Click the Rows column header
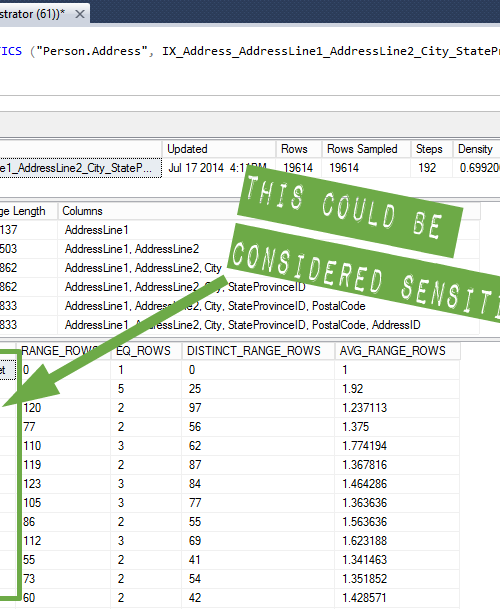500x609 pixels. [x=298, y=149]
